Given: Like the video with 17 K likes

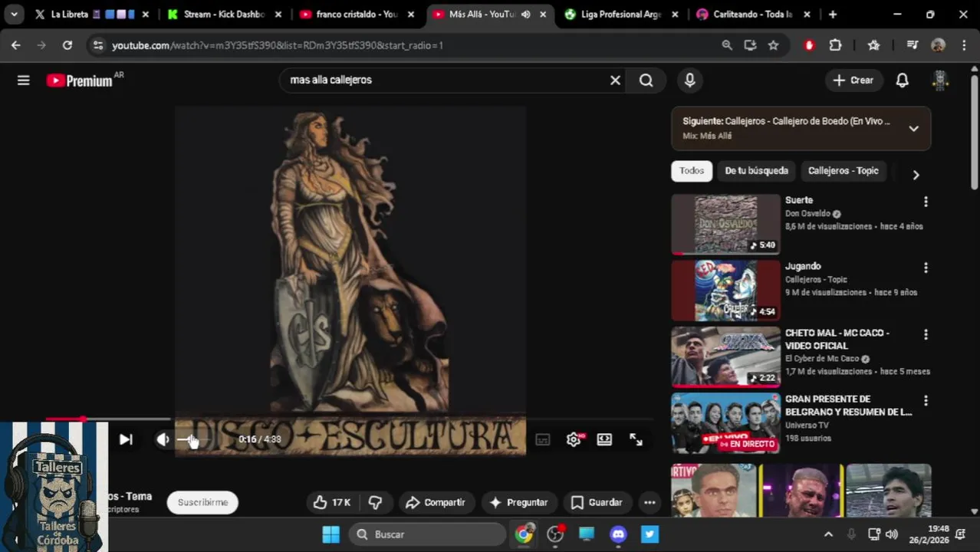Looking at the screenshot, I should coord(332,502).
